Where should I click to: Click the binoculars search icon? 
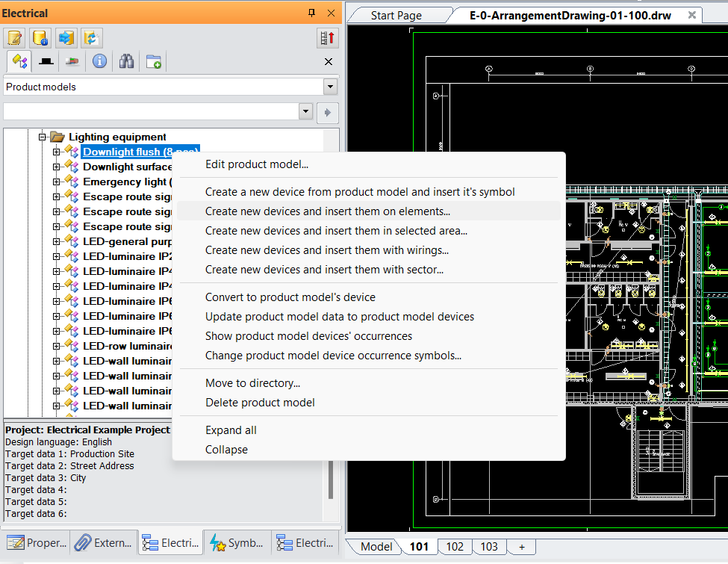pyautogui.click(x=126, y=61)
